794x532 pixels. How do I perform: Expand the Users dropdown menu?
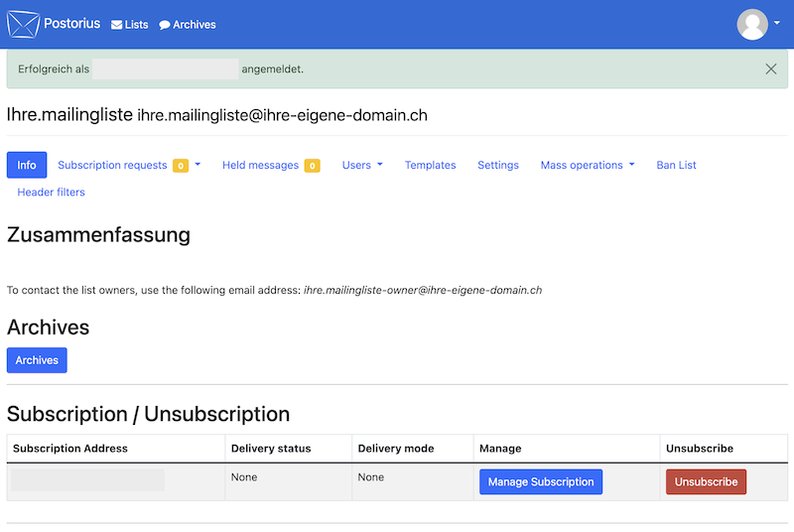tap(362, 165)
